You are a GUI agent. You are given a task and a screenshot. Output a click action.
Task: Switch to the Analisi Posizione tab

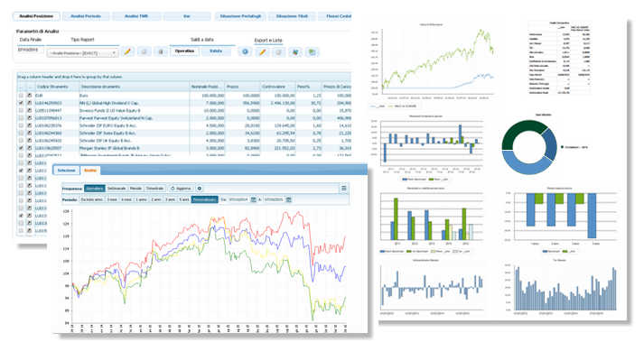(36, 16)
